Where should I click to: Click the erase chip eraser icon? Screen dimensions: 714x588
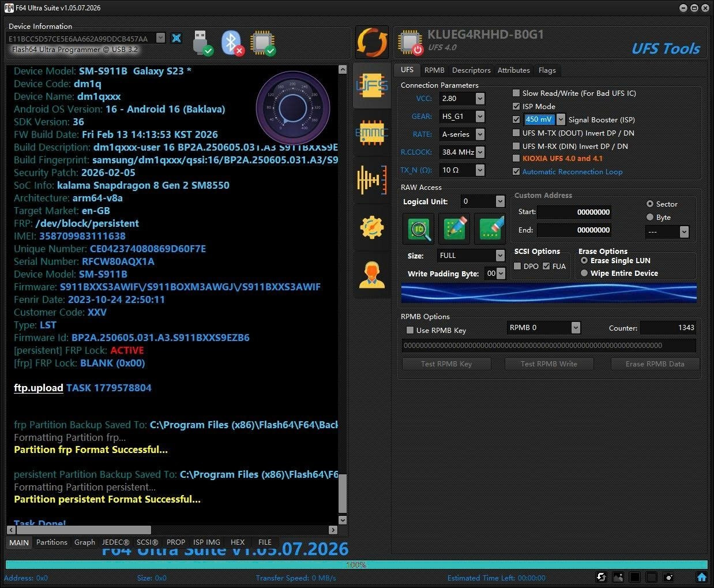point(490,229)
